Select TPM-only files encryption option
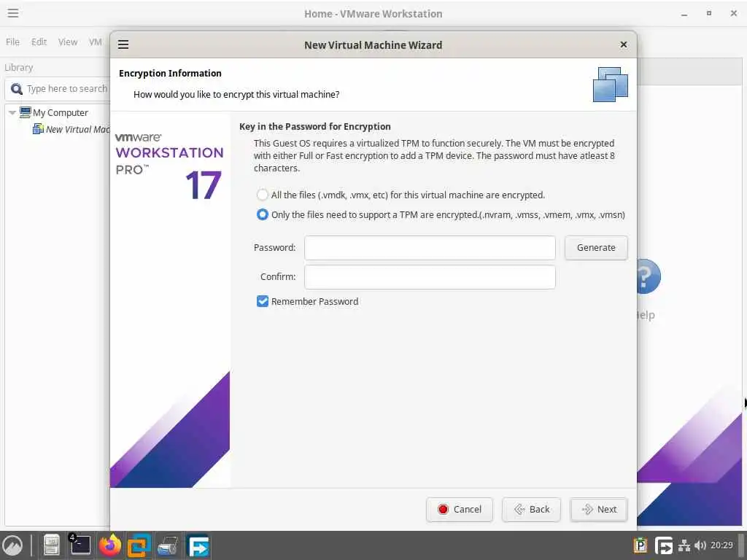Viewport: 747px width, 560px height. coord(262,215)
